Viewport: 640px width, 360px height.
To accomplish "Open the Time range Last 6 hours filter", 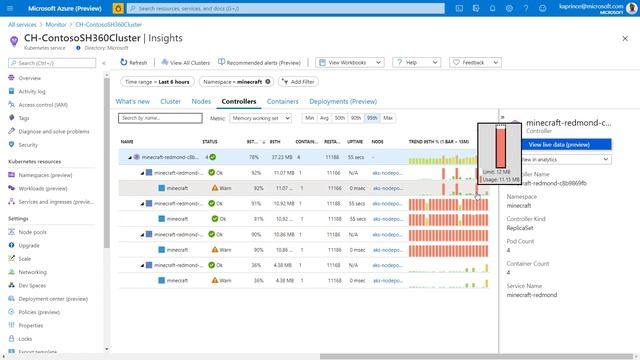I will click(158, 82).
